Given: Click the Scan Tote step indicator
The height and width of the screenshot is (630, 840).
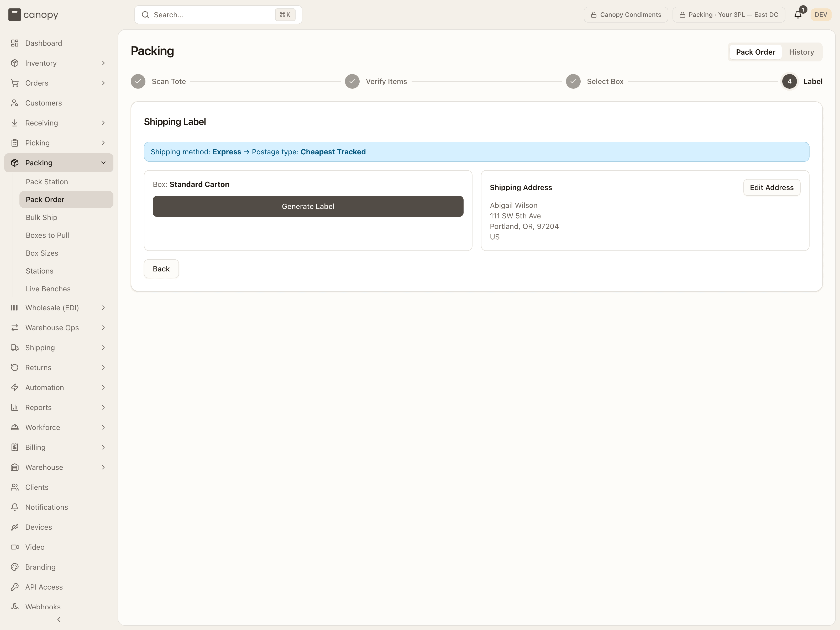Looking at the screenshot, I should [x=158, y=82].
